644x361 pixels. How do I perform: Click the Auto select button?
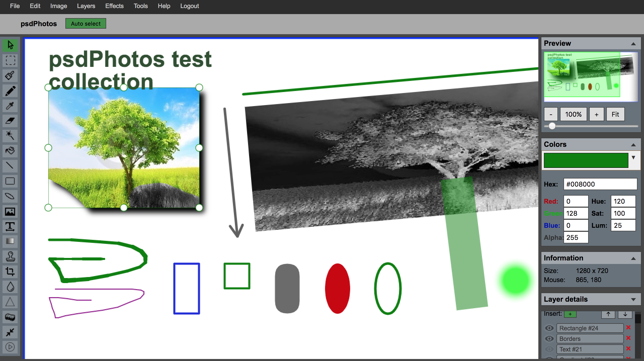(x=86, y=24)
